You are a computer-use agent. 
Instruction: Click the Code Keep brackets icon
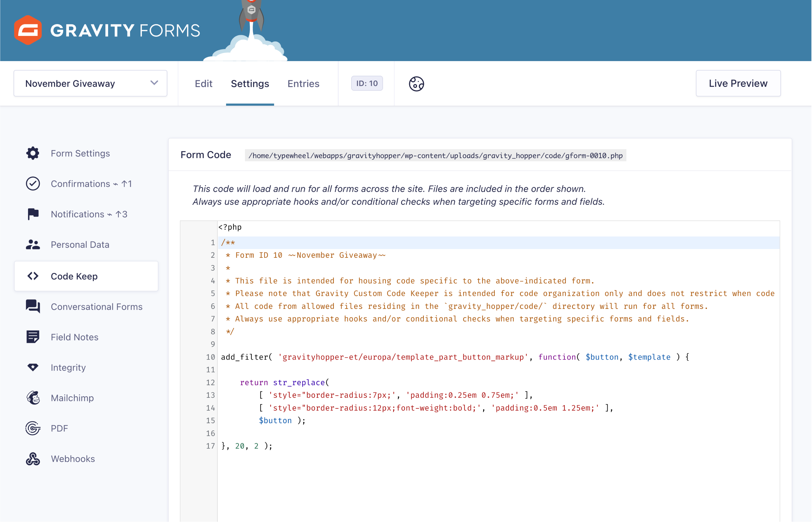tap(33, 276)
